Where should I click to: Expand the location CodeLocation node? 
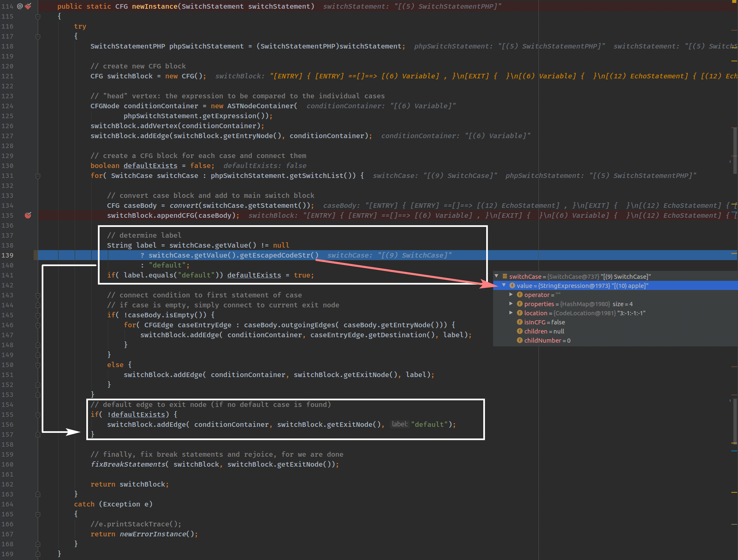511,313
